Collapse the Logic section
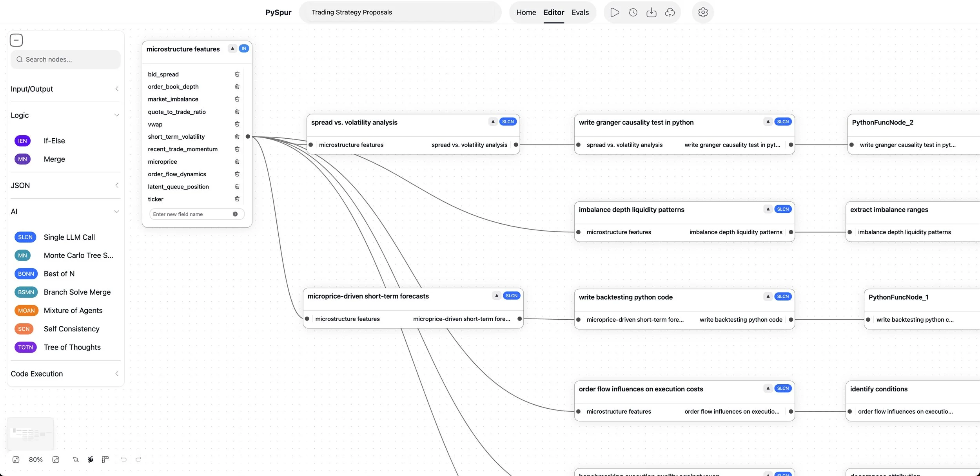 click(65, 115)
